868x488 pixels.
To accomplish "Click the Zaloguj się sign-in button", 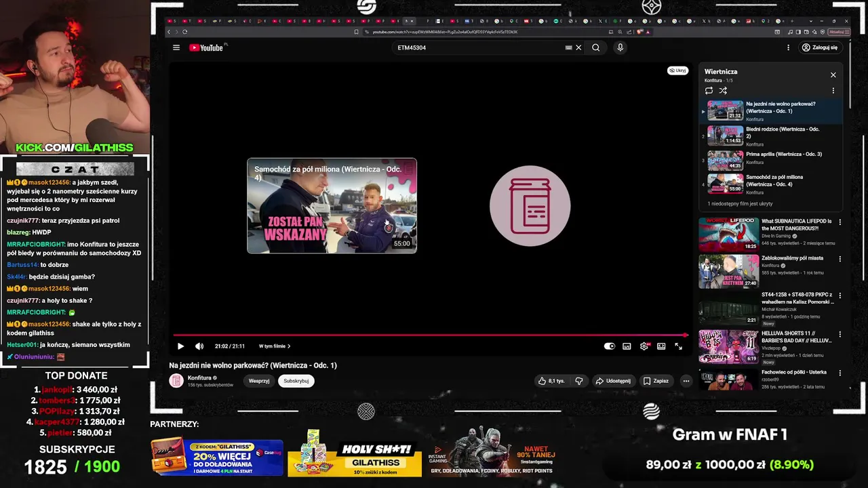I will point(819,47).
